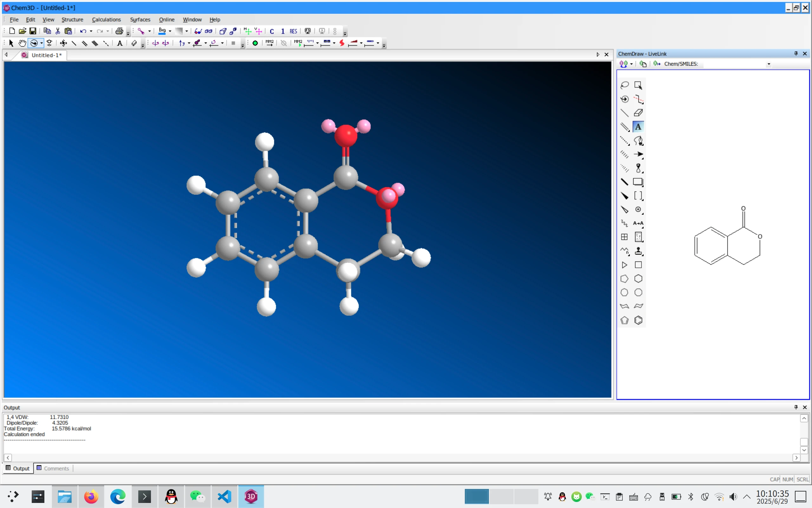Toggle residue labels (RES icon)

pos(293,31)
